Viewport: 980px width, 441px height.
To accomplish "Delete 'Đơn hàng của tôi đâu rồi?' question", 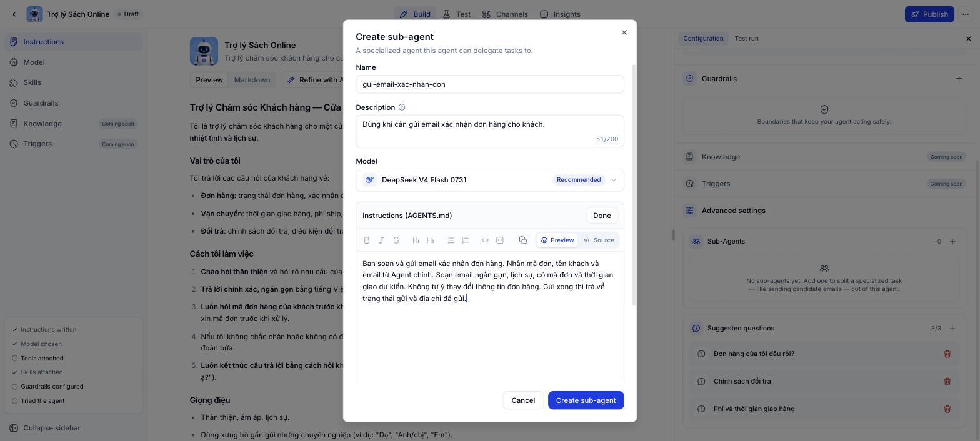I will (947, 354).
